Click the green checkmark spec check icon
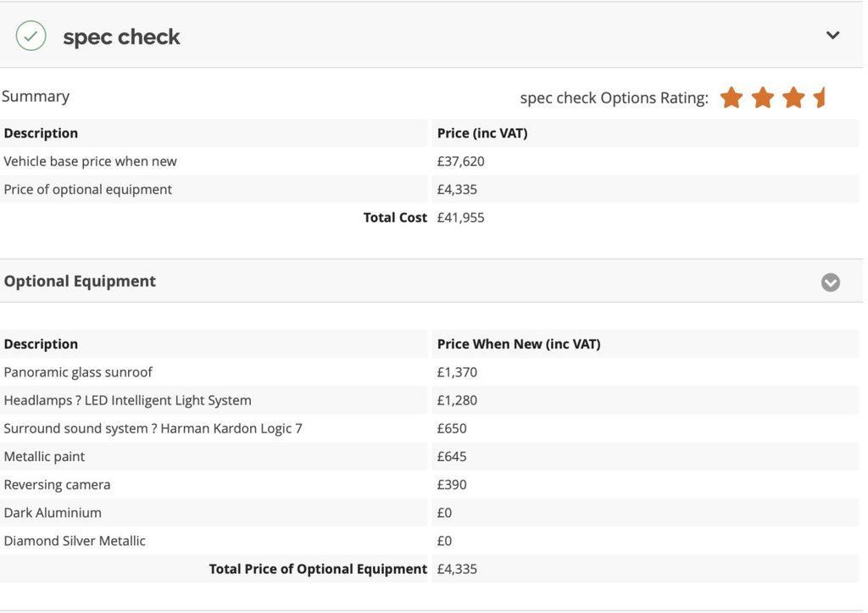The image size is (868, 613). pos(31,36)
